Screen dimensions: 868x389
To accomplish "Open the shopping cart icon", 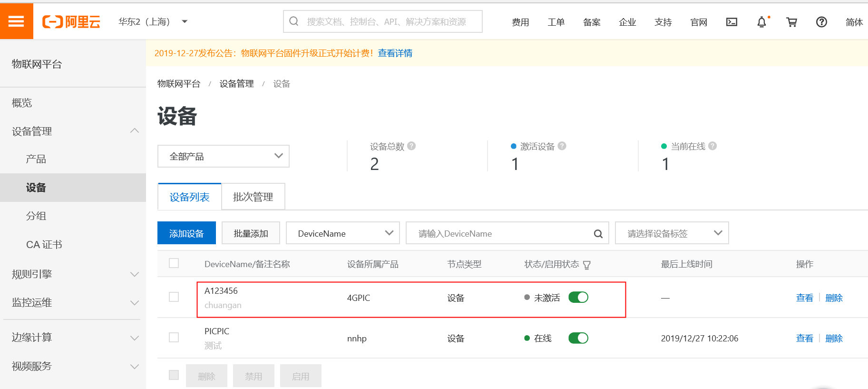I will (791, 22).
